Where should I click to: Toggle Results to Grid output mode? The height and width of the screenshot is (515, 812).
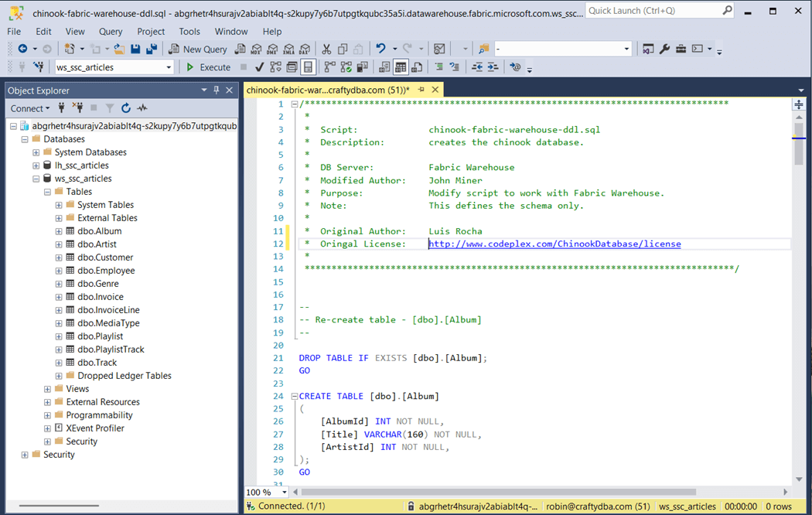coord(401,67)
